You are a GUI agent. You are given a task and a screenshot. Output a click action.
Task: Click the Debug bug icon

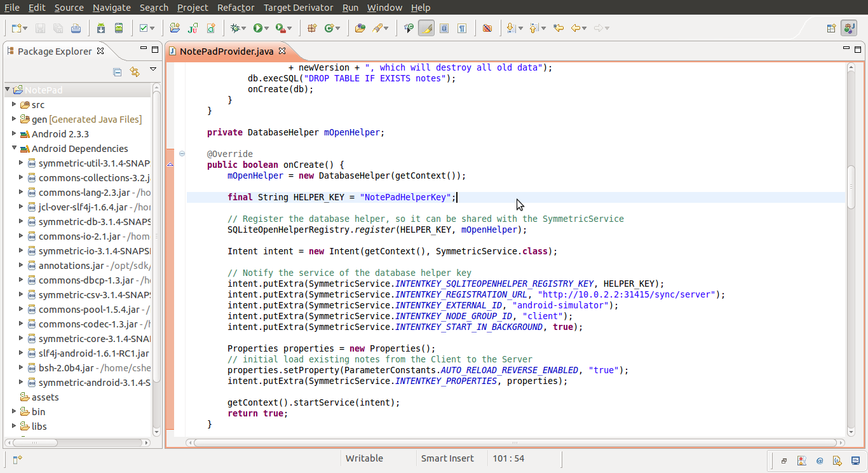tap(236, 28)
